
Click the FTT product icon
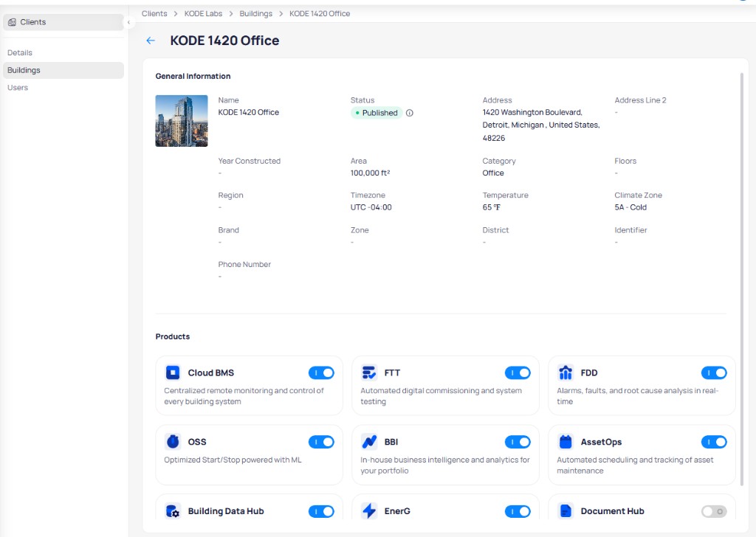369,373
